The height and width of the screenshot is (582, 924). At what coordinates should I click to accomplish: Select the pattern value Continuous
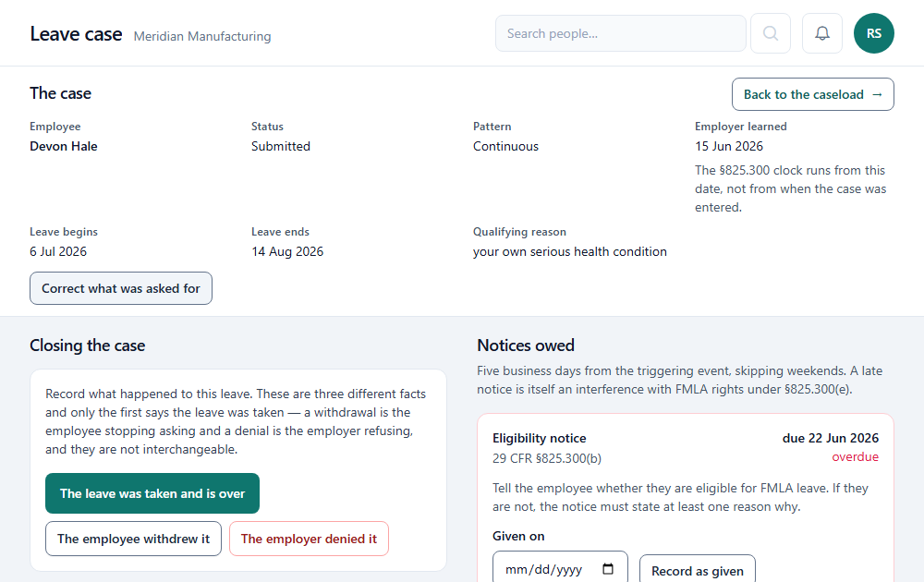pyautogui.click(x=505, y=146)
